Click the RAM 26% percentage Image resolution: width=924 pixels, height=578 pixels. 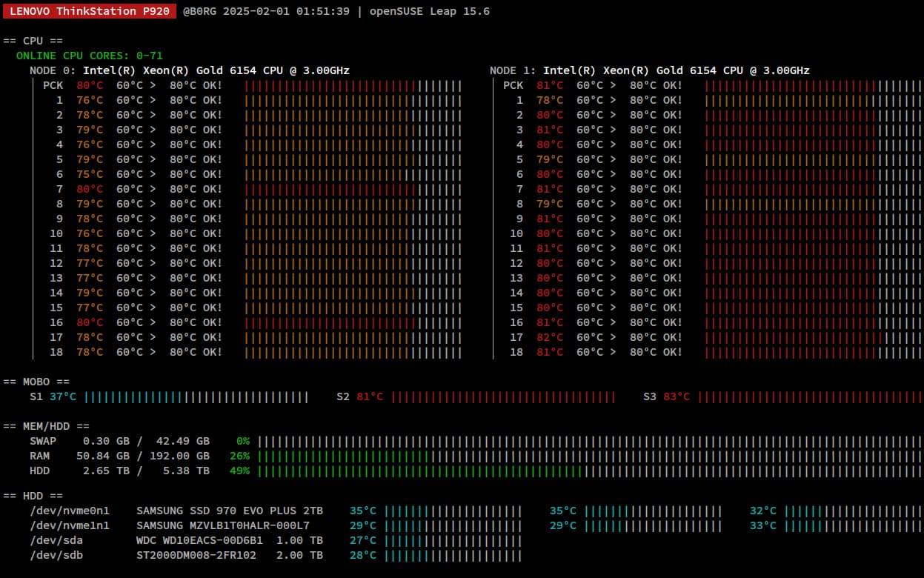coord(239,456)
